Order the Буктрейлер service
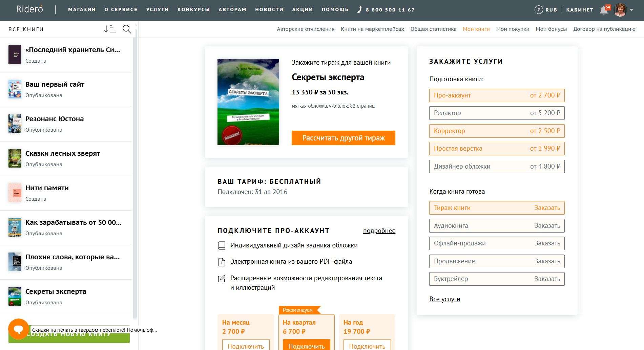 [x=497, y=279]
